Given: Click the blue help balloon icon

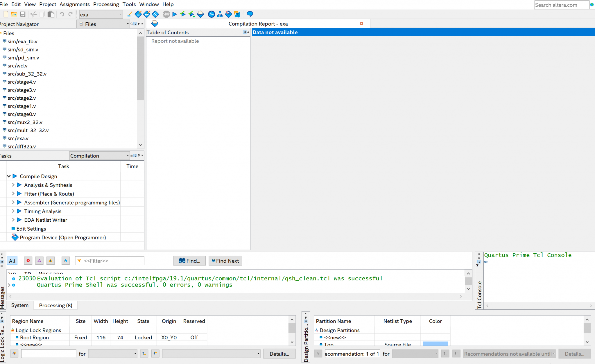Looking at the screenshot, I should point(250,14).
